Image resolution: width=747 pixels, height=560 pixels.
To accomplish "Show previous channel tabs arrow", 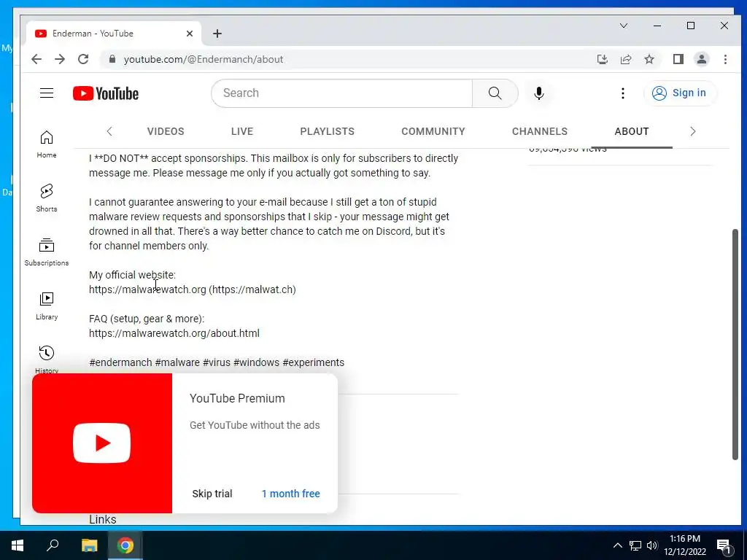I will (x=109, y=131).
